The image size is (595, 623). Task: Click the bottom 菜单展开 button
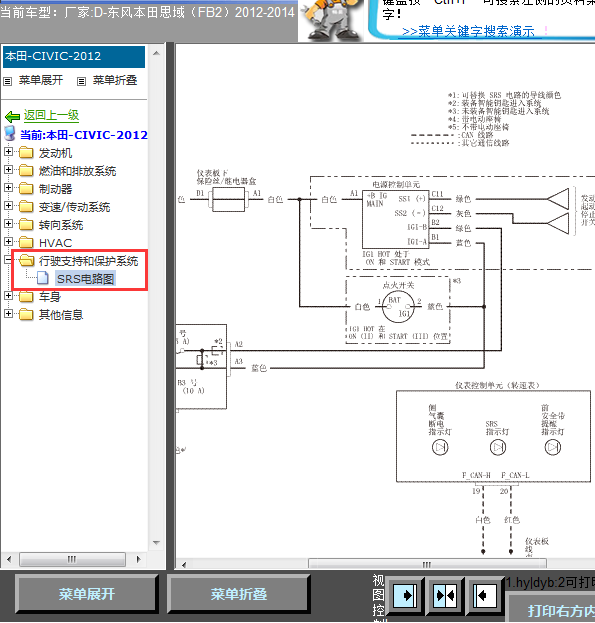click(86, 594)
